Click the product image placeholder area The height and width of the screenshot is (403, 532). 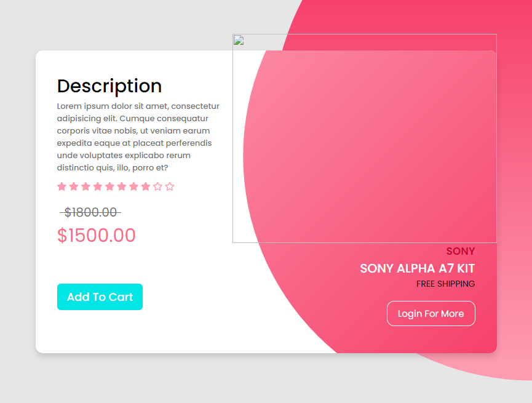pos(365,138)
